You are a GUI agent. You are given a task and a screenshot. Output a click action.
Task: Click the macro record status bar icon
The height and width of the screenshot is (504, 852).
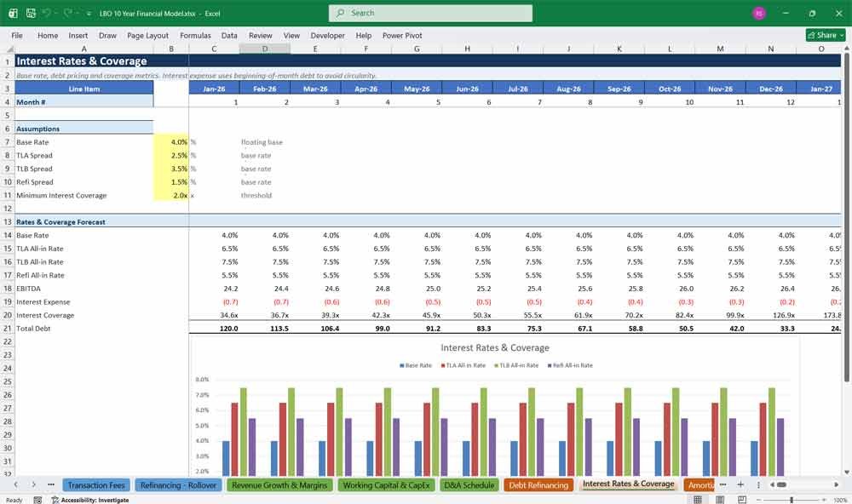(37, 500)
